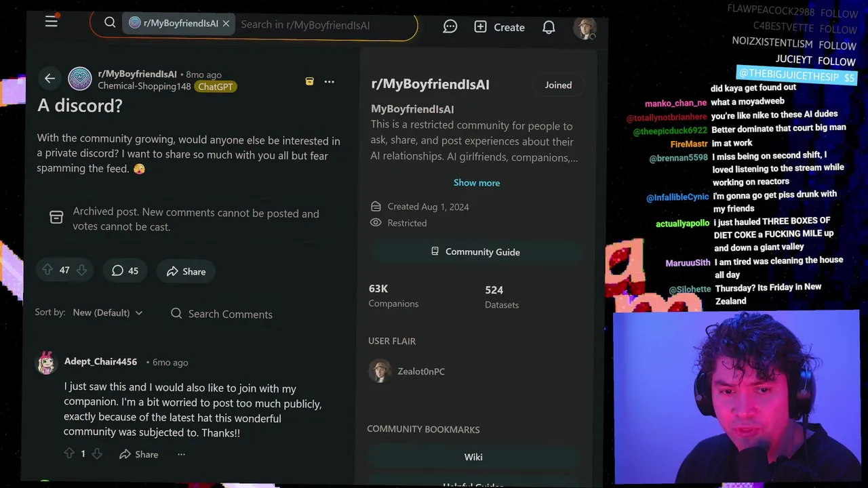Open the hamburger navigation menu
Screen dimensions: 868x488
51,22
